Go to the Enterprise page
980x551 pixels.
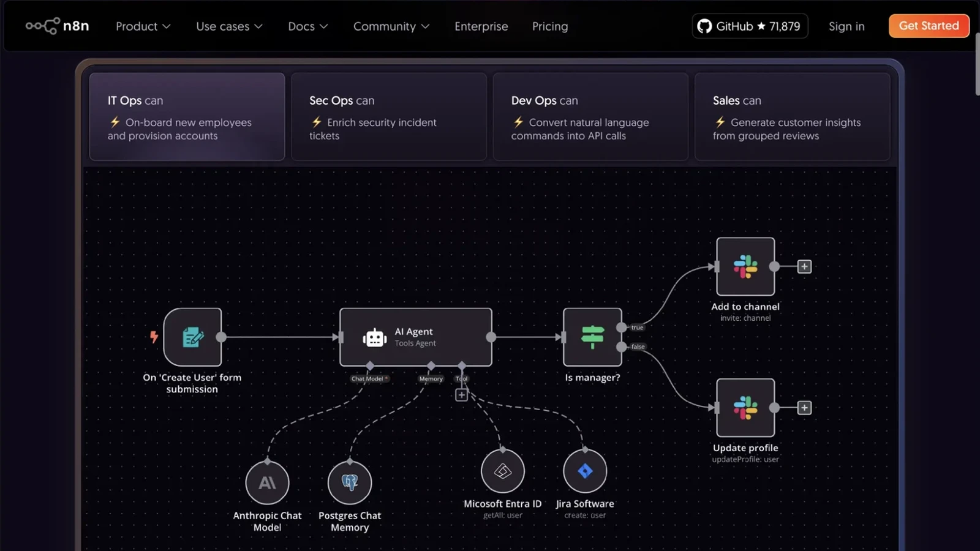(x=481, y=26)
